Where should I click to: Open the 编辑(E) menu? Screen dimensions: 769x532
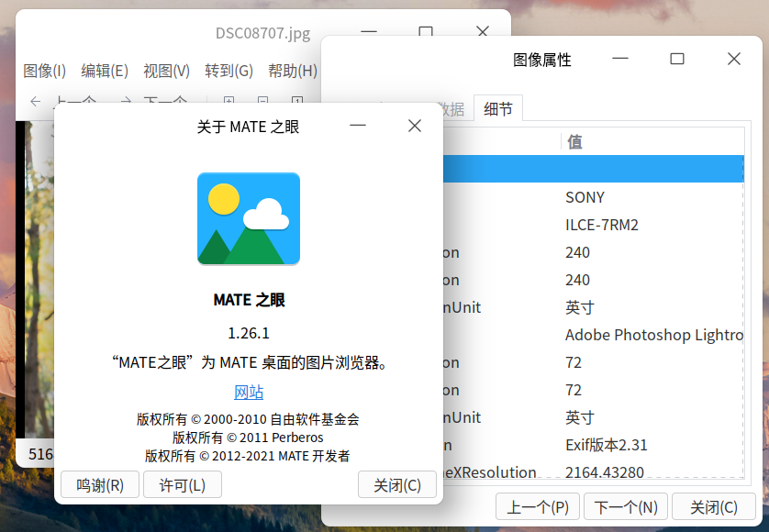[105, 72]
